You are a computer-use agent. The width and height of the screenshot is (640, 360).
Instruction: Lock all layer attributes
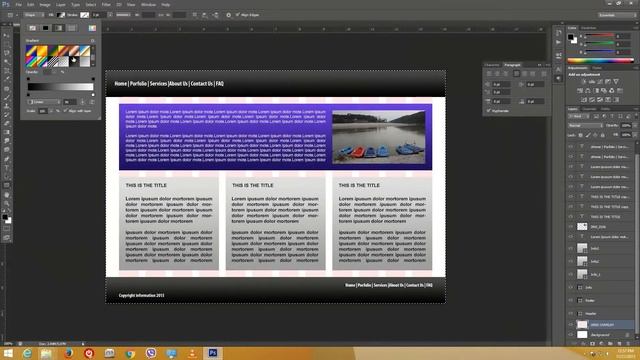[x=602, y=135]
